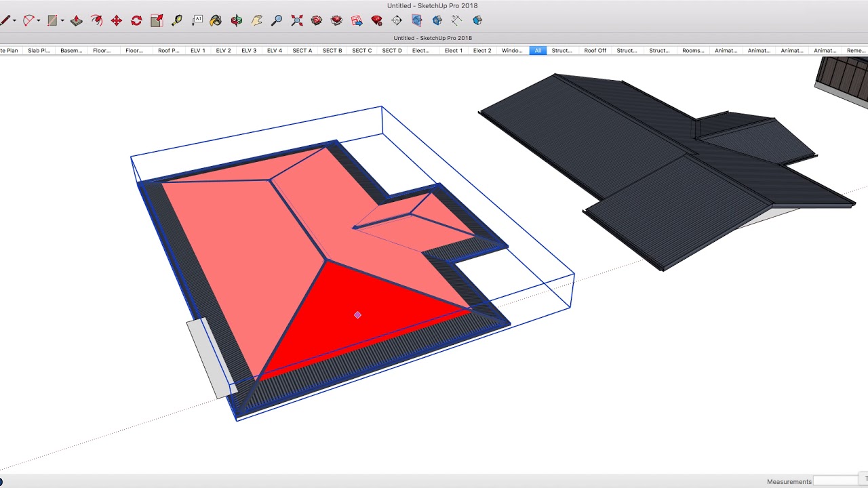
Task: Activate the Pan hand tool
Action: [x=257, y=21]
